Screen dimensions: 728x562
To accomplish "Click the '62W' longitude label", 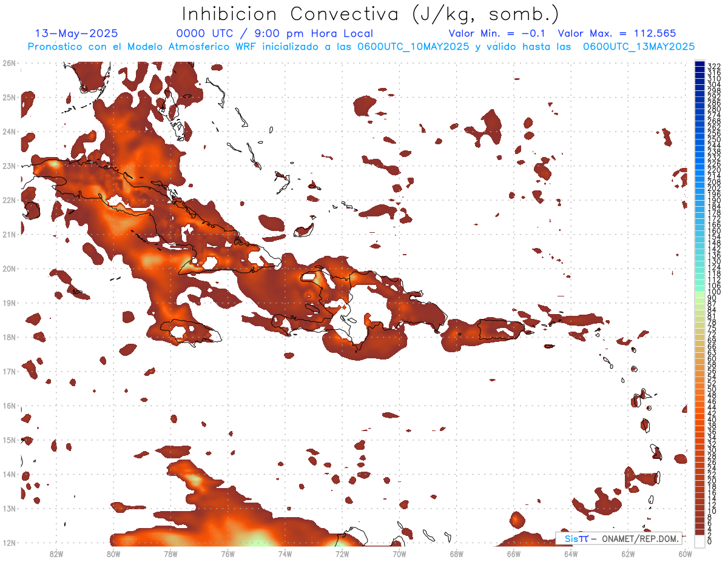I will tap(628, 554).
